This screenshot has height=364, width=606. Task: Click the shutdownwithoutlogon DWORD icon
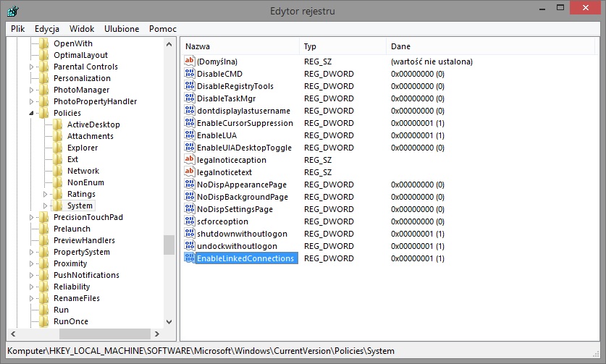click(x=190, y=234)
